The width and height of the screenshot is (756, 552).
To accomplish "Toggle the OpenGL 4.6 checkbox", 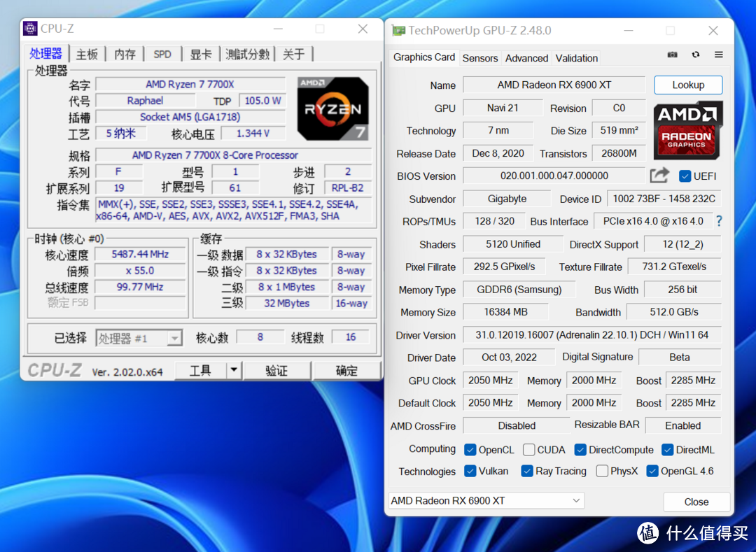I will click(x=652, y=471).
